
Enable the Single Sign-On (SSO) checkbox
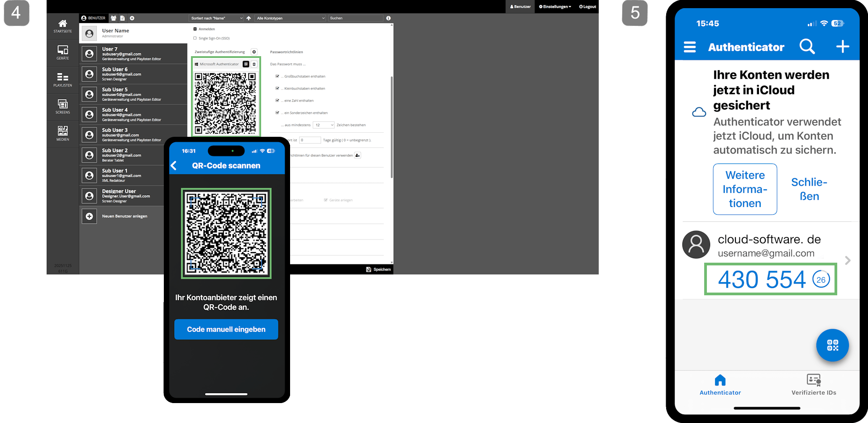[195, 38]
